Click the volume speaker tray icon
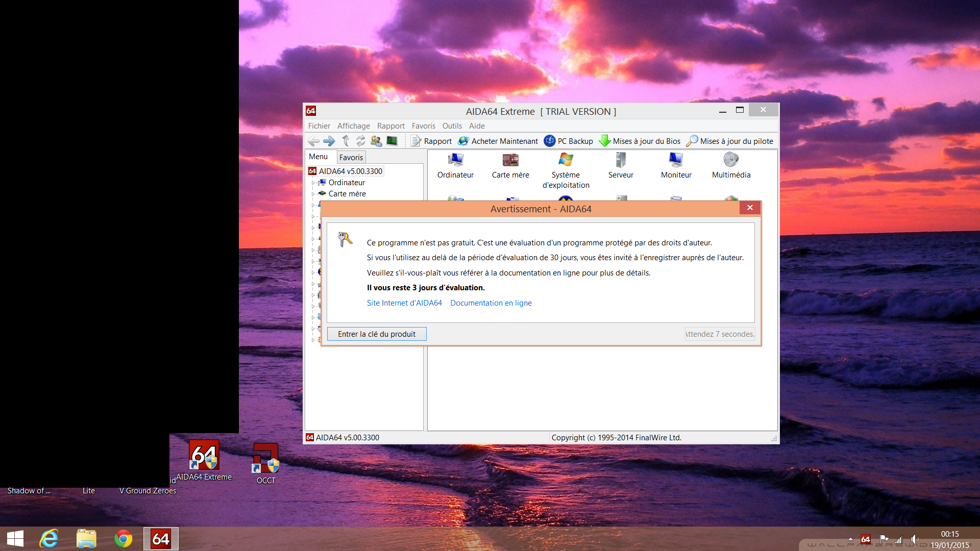The height and width of the screenshot is (551, 980). (915, 539)
